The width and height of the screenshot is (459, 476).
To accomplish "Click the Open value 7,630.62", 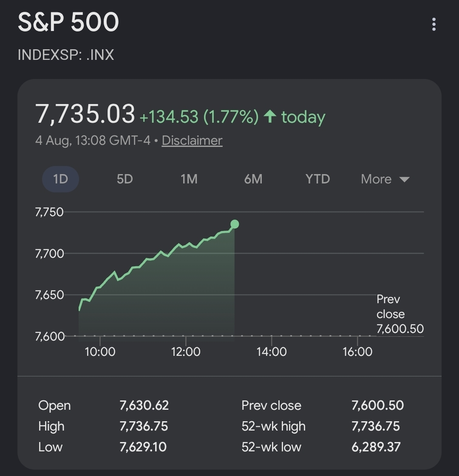I will 144,406.
